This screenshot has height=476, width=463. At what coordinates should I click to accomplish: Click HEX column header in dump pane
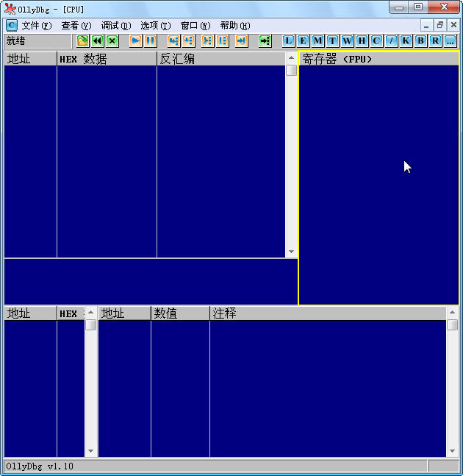[x=71, y=313]
